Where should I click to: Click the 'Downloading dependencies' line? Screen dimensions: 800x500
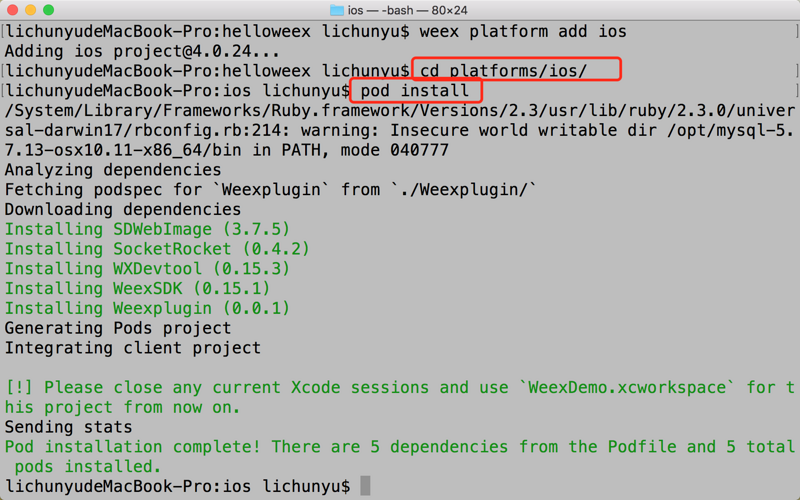pyautogui.click(x=123, y=210)
